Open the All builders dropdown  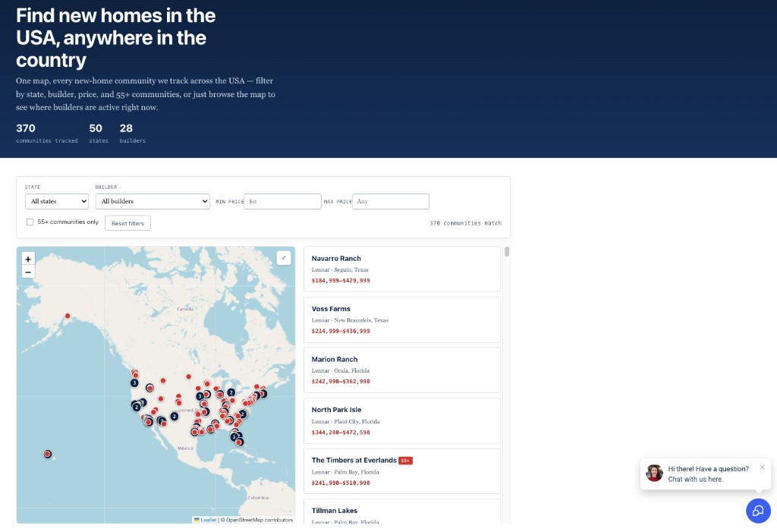pos(153,201)
